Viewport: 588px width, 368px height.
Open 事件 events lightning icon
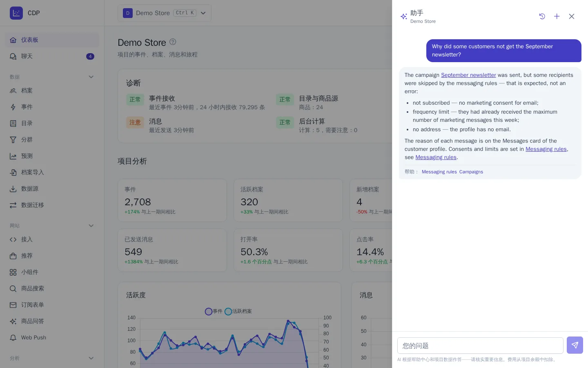click(13, 107)
